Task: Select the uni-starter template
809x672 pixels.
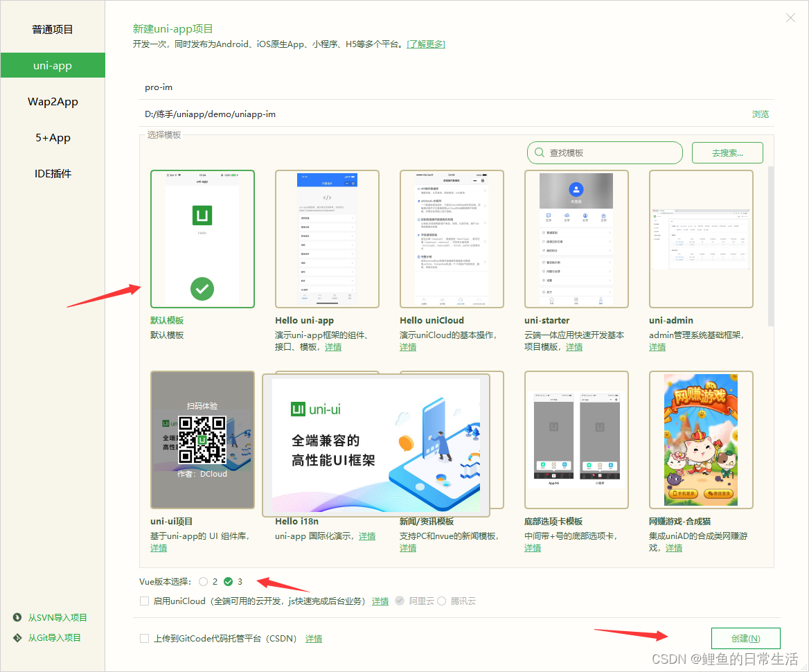Action: coord(576,238)
